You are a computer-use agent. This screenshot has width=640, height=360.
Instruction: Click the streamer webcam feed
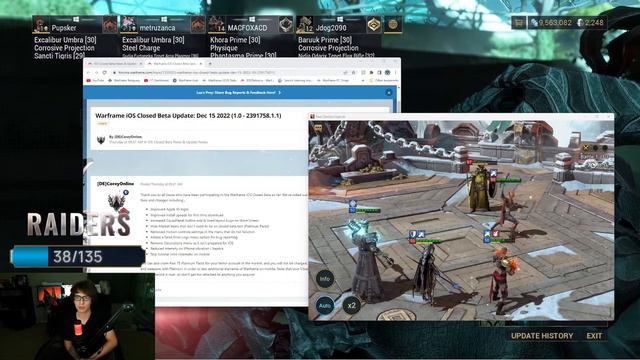point(78,316)
